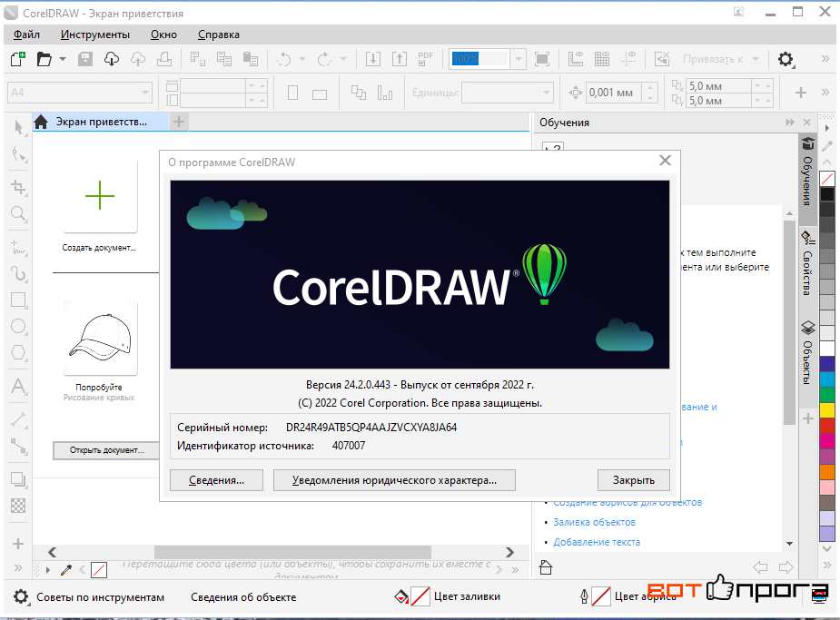Click the status bar gear icon
Image resolution: width=840 pixels, height=620 pixels.
click(x=21, y=597)
